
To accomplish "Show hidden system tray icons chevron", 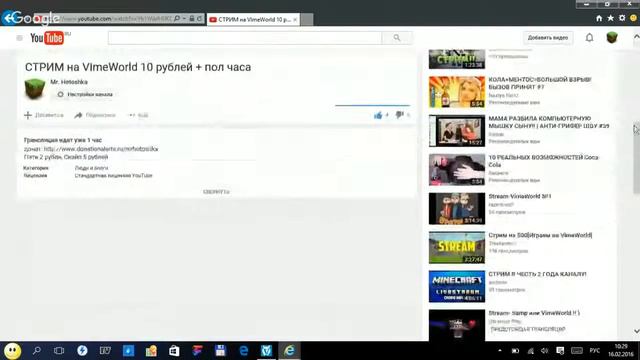I will (500, 351).
